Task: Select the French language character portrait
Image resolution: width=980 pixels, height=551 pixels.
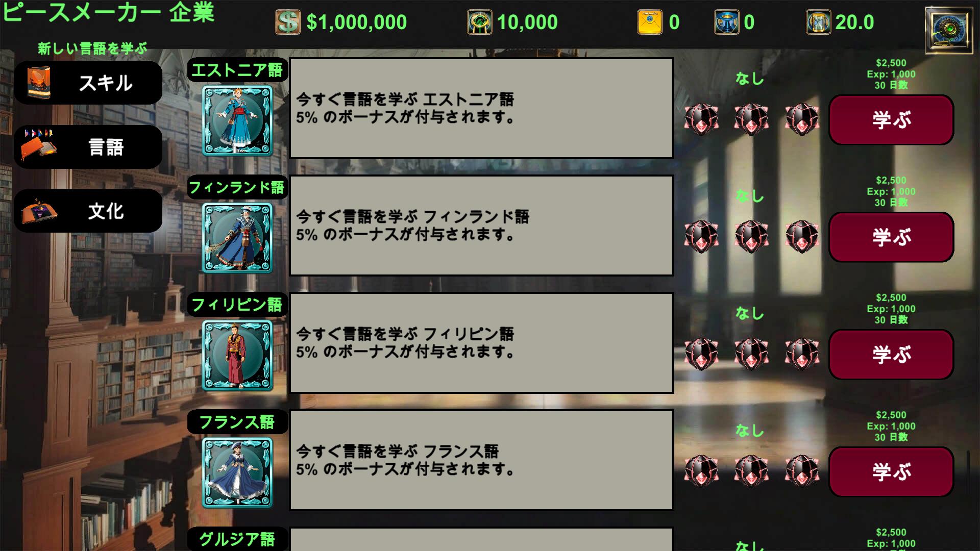Action: [x=237, y=472]
